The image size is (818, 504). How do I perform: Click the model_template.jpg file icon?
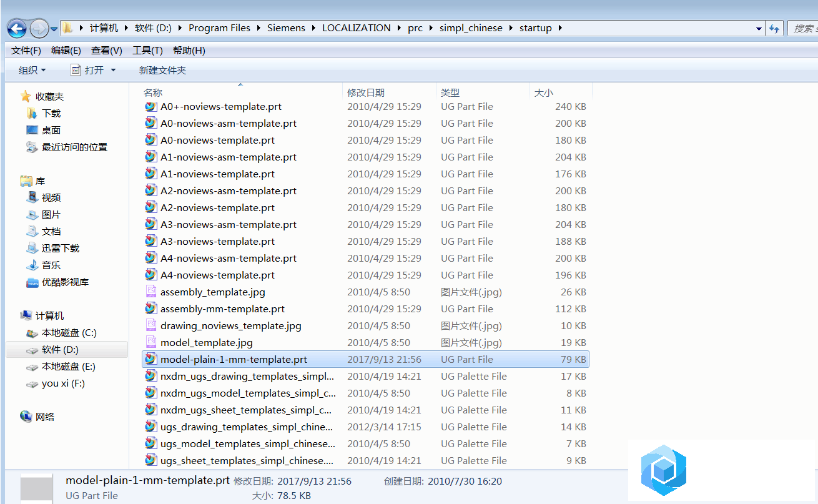coord(150,342)
